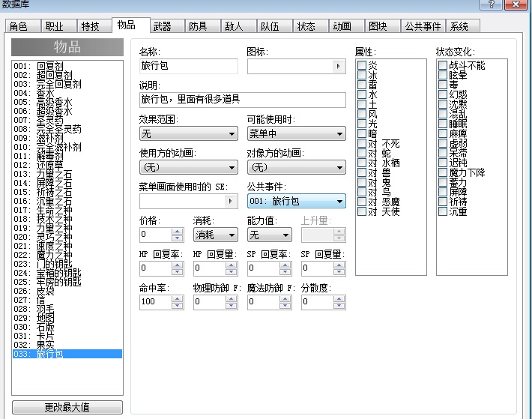Select item 029: 地图 in list
The width and height of the screenshot is (532, 419).
[x=67, y=318]
